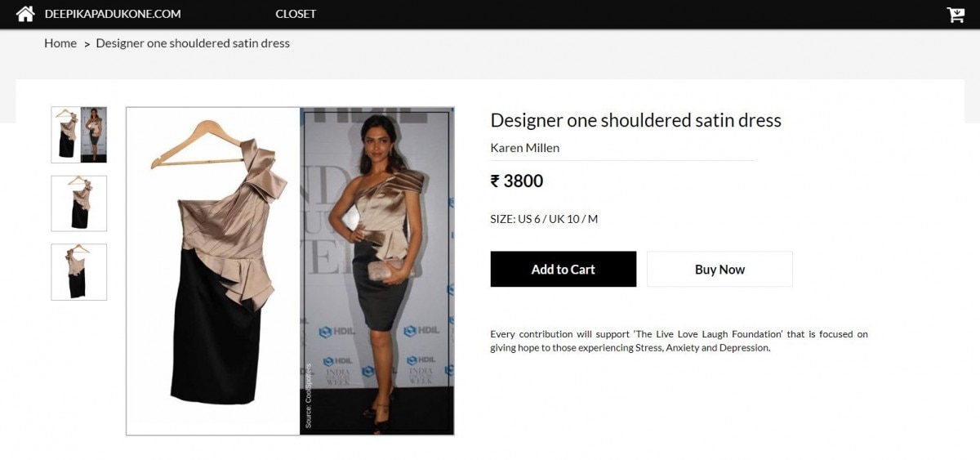Click the wooden hanger in the main image

[200, 144]
